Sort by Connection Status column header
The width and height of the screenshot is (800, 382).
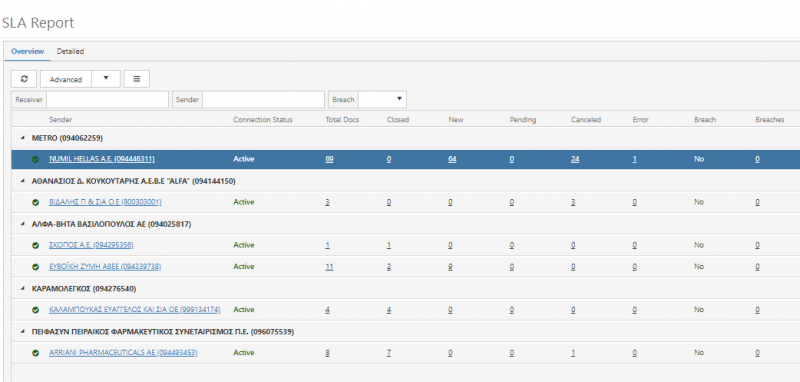click(263, 120)
